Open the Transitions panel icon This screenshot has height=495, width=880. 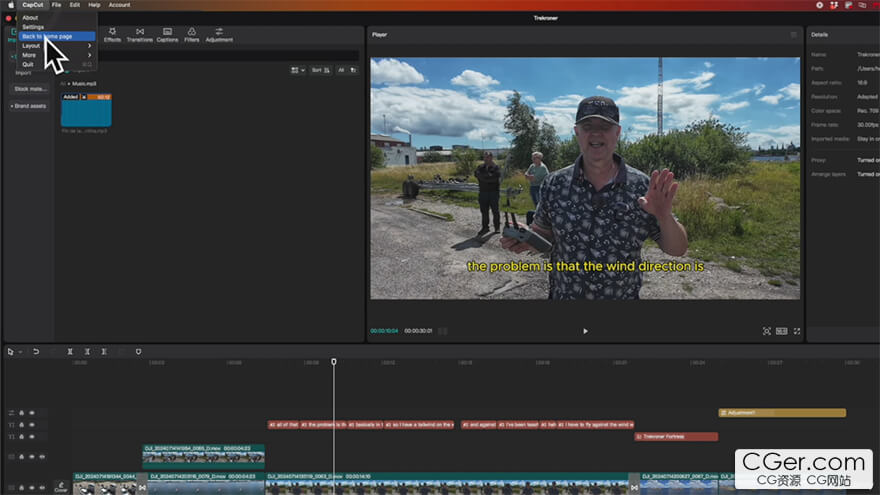140,35
